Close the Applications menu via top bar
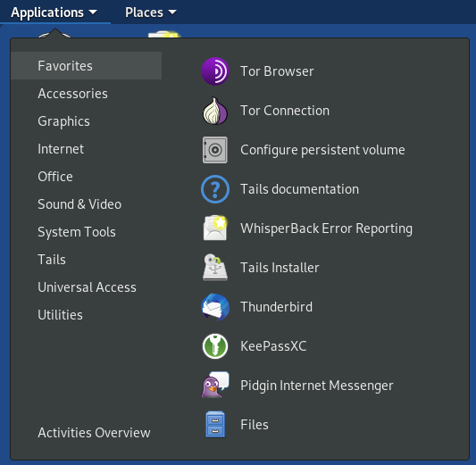This screenshot has width=476, height=465. coord(54,12)
